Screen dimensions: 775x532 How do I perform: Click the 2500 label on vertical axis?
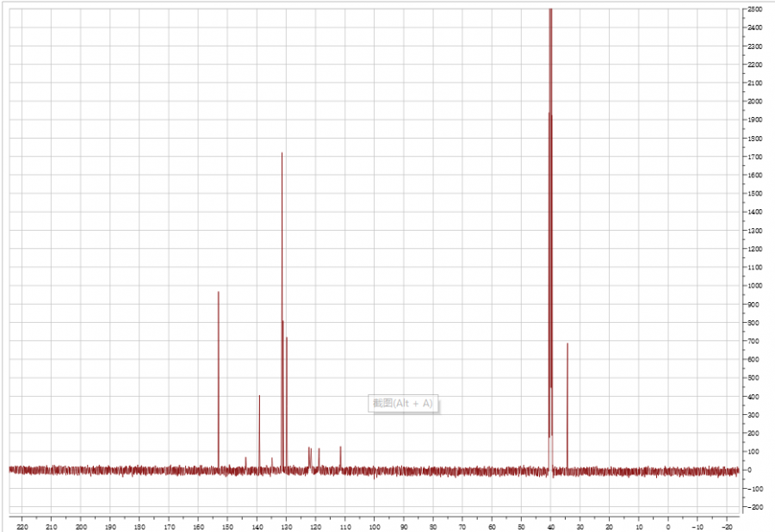click(754, 9)
